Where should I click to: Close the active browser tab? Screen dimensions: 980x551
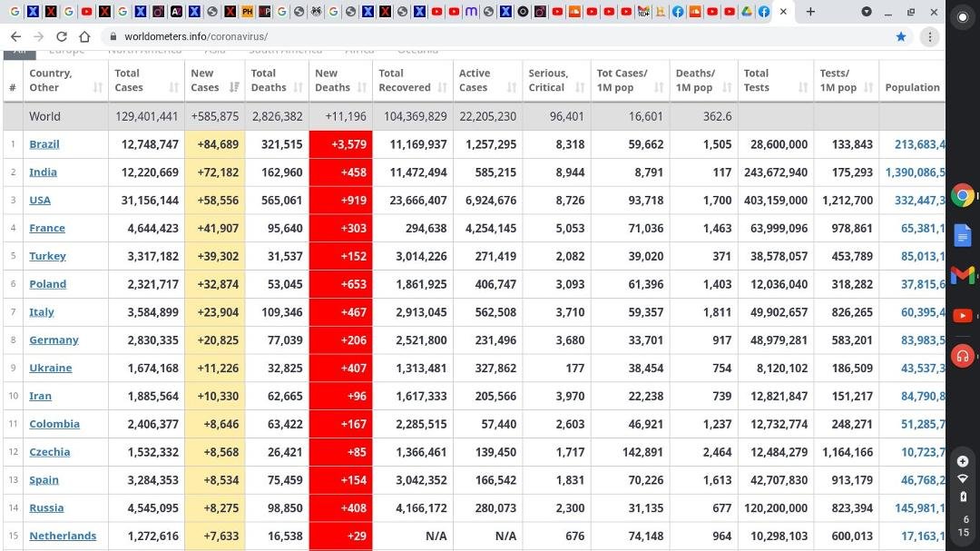(x=783, y=11)
